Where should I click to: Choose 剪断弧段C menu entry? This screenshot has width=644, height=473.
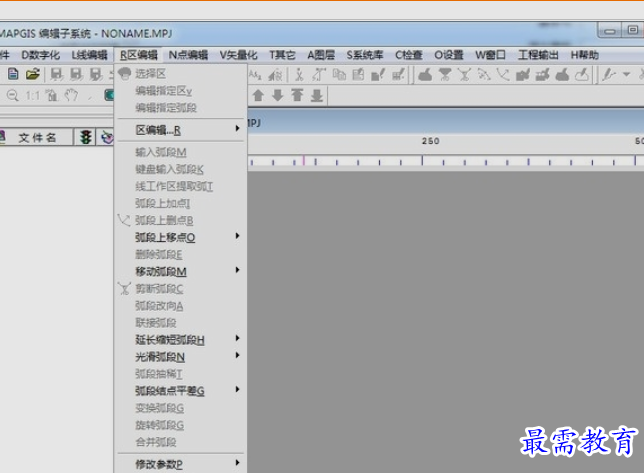point(181,289)
